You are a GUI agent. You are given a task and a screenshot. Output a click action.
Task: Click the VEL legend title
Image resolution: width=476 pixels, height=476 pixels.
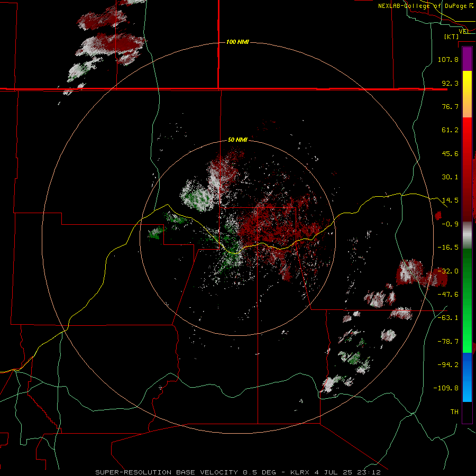464,31
